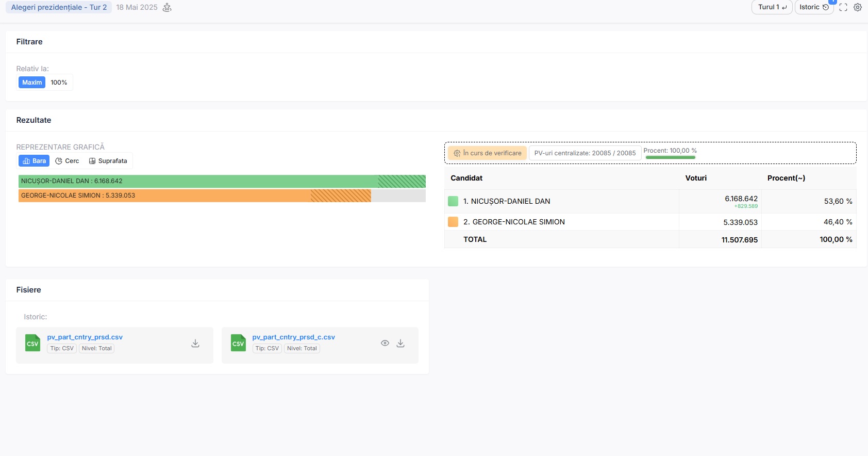Download the pv_part_cntry_prsd.csv file
The image size is (868, 456).
point(195,344)
